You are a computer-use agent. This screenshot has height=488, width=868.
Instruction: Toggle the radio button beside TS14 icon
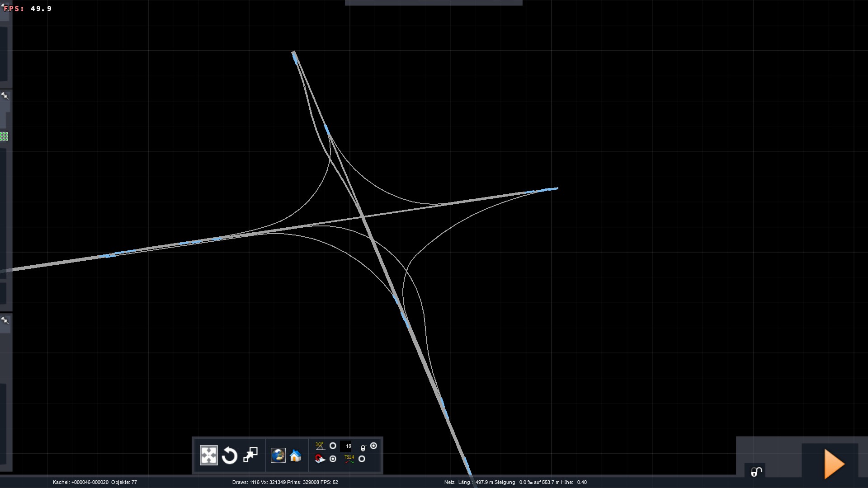pos(362,459)
